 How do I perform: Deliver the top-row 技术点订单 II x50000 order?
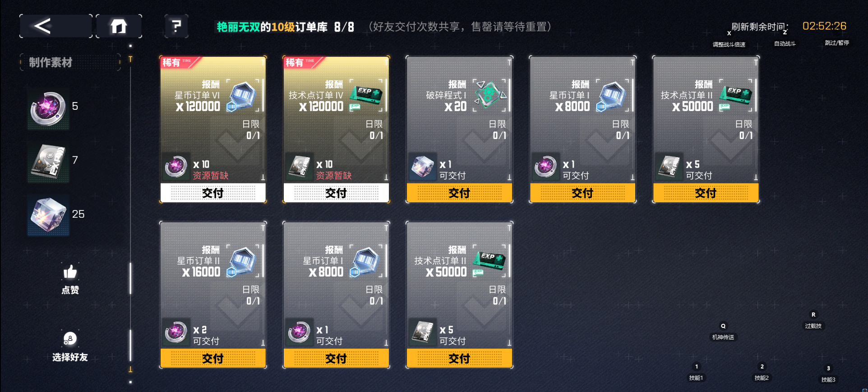[x=706, y=193]
